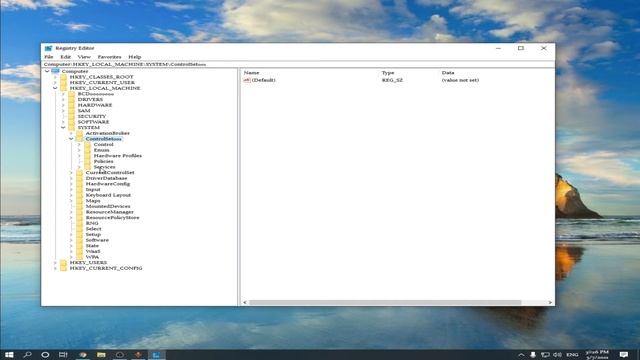Click the HARDWARE folder icon
The image size is (640, 360).
pyautogui.click(x=71, y=105)
